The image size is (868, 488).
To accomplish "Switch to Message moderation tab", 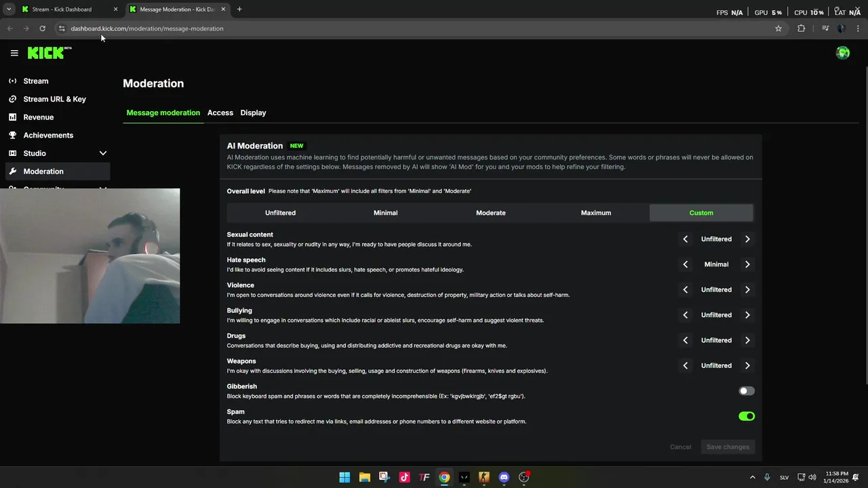I will 163,113.
